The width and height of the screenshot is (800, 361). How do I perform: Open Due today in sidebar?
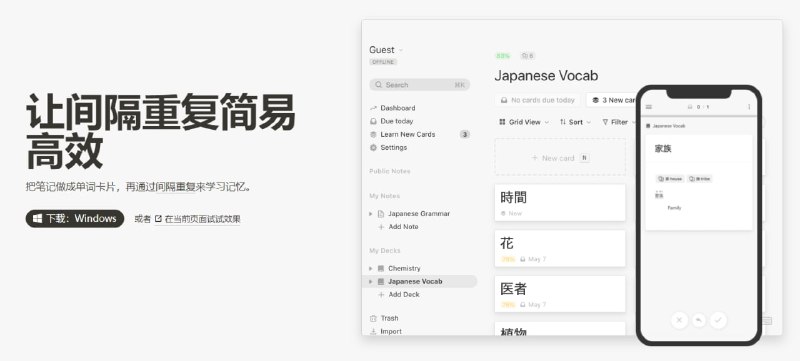click(x=396, y=121)
